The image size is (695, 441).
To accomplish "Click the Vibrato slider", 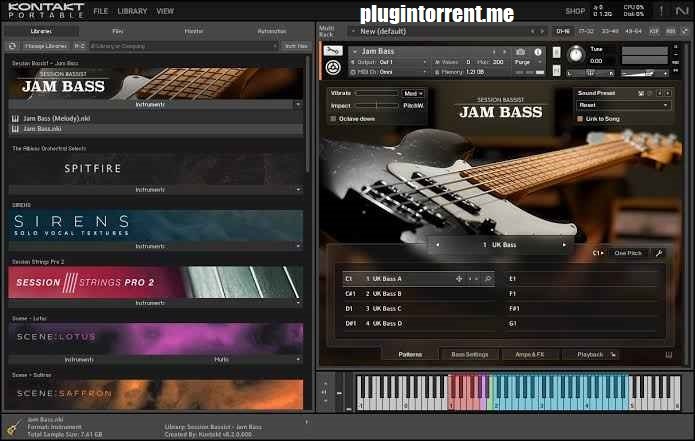I will (x=376, y=93).
